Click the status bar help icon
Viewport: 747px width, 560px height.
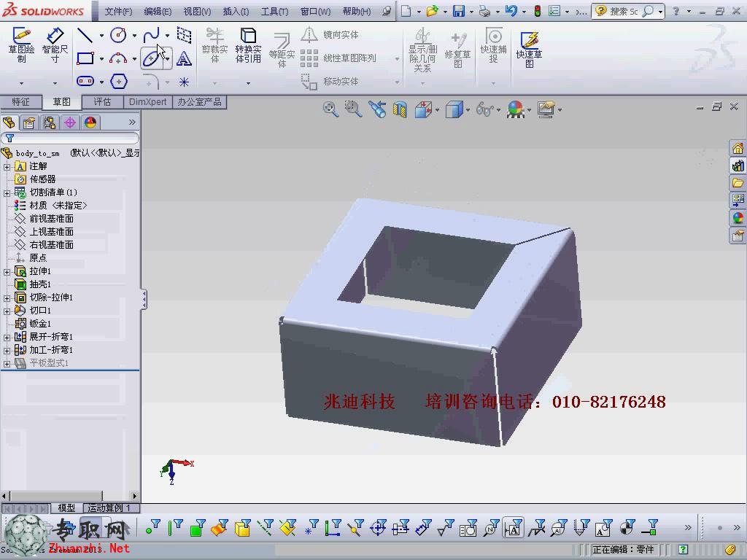click(x=683, y=550)
